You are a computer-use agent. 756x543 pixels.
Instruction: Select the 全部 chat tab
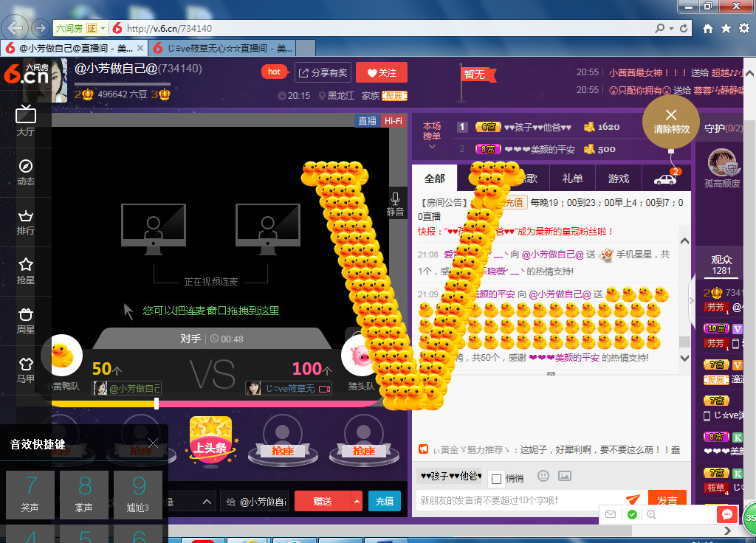coord(434,179)
